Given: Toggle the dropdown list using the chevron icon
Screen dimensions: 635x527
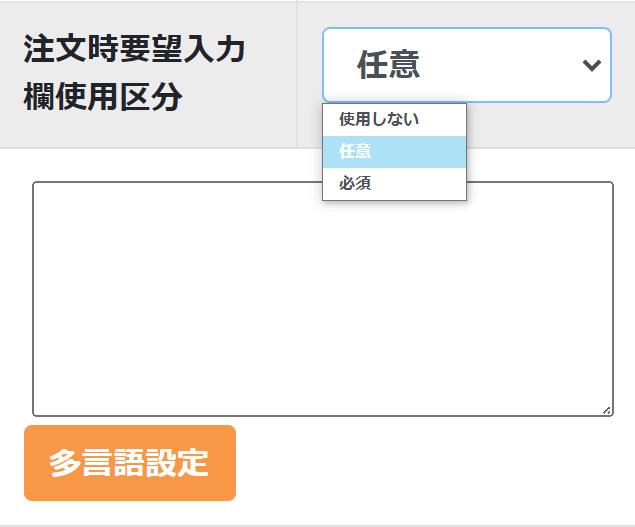Looking at the screenshot, I should pos(591,65).
